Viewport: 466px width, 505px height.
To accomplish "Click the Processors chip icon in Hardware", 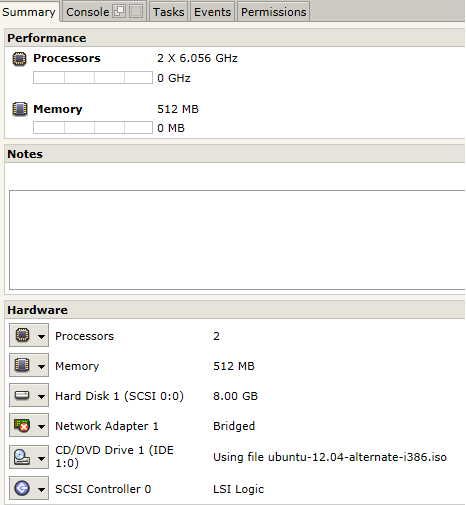I will click(22, 335).
